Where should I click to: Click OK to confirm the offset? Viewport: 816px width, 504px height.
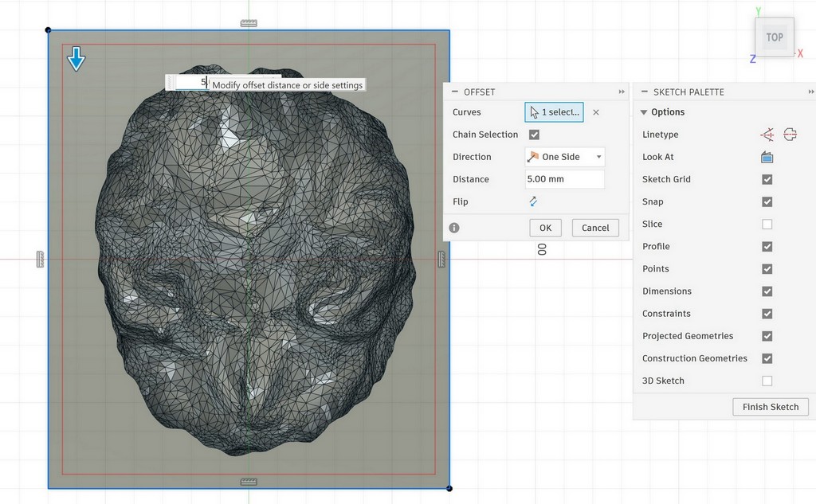[x=545, y=228]
